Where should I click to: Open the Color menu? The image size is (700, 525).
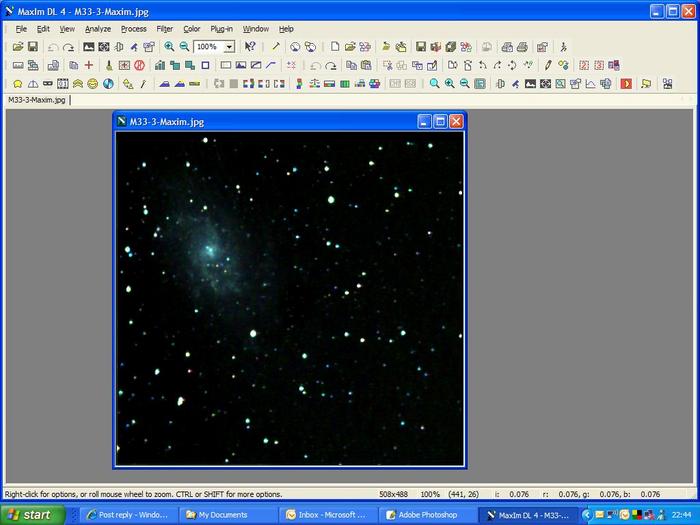point(192,29)
